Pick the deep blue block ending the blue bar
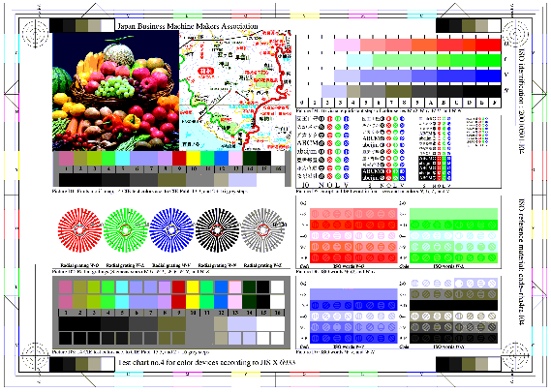 pyautogui.click(x=488, y=75)
